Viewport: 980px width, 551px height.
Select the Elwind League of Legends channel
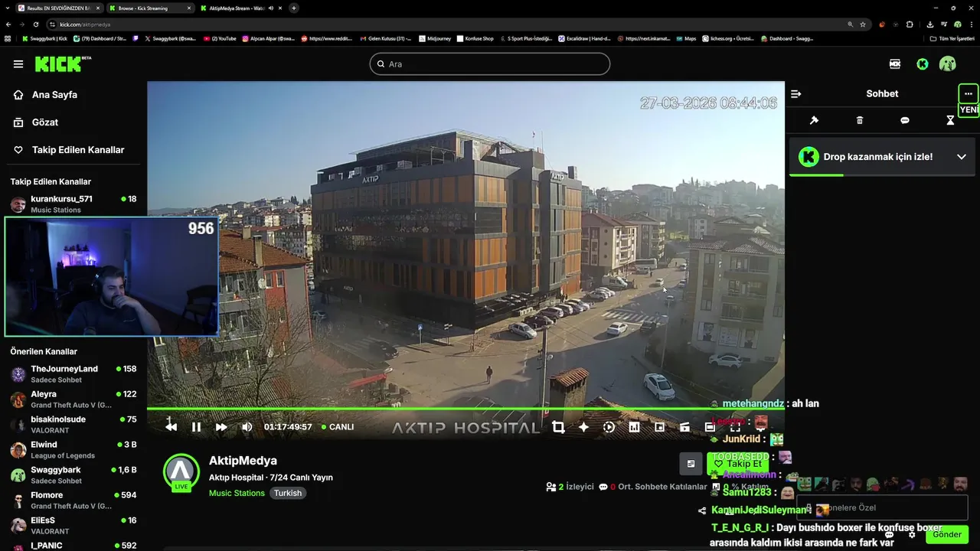click(73, 449)
